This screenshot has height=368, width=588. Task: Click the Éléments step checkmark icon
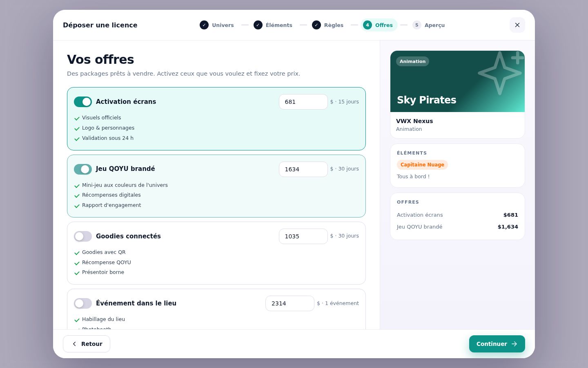258,25
